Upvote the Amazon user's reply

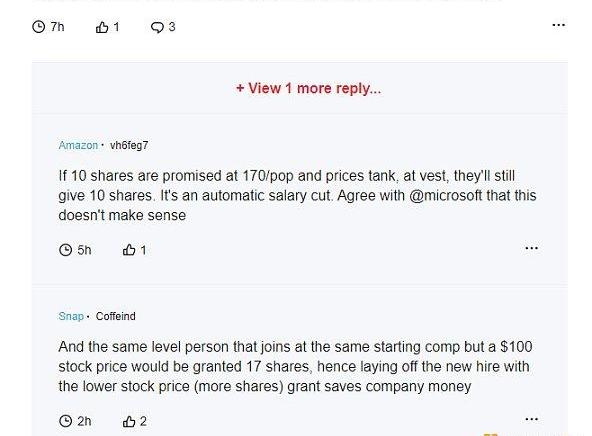click(x=129, y=250)
